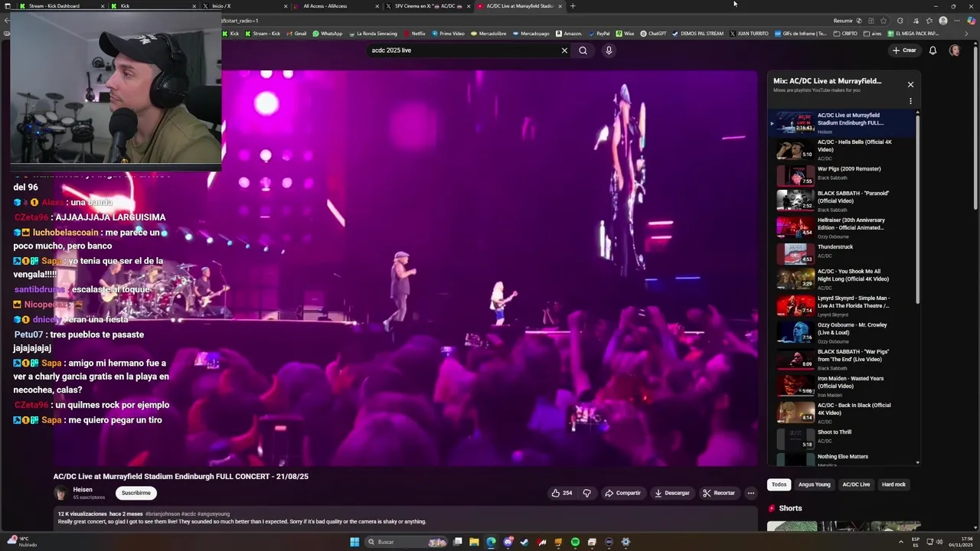Select the AC/DC Live filter chip

[856, 484]
